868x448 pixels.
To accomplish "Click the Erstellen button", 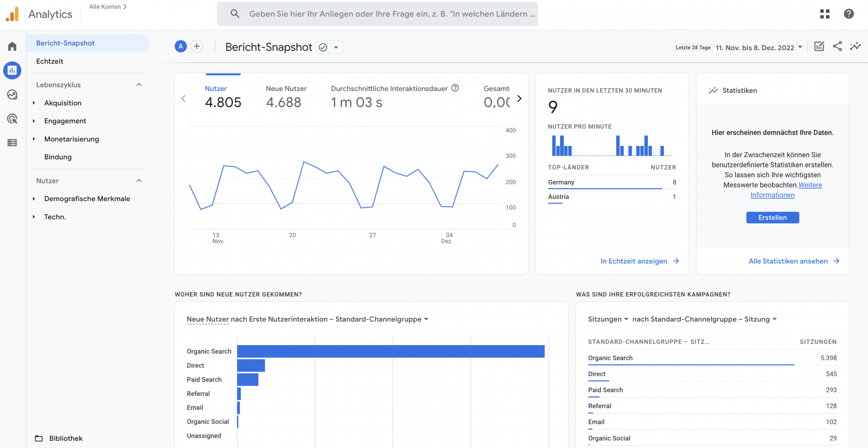I will (772, 217).
